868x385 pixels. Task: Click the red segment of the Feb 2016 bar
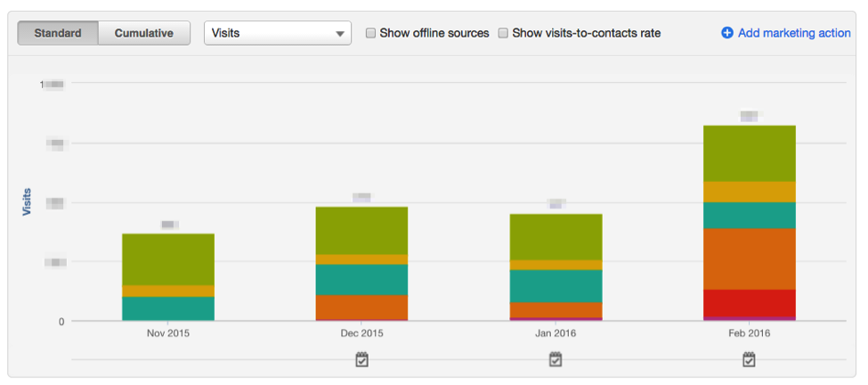coord(749,303)
